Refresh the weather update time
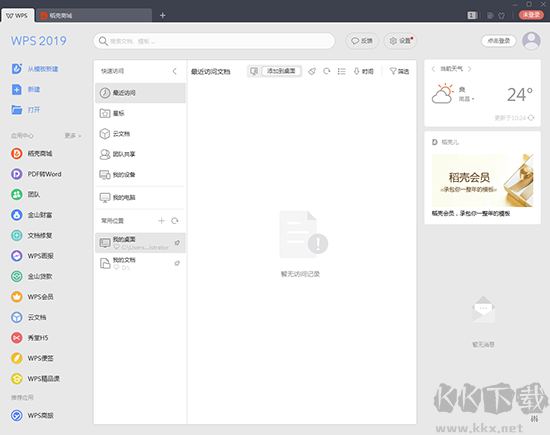Image resolution: width=550 pixels, height=435 pixels. (531, 118)
